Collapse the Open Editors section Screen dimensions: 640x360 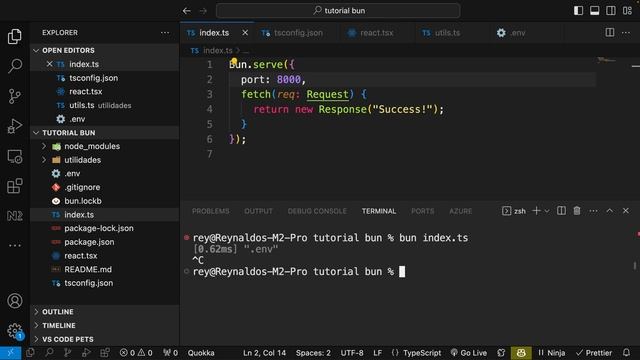click(x=104, y=50)
